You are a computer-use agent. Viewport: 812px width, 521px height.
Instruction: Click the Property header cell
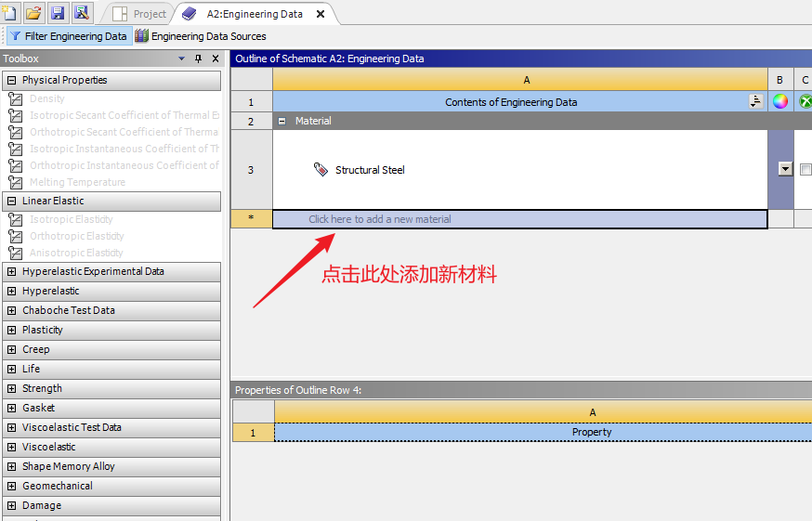[544, 433]
